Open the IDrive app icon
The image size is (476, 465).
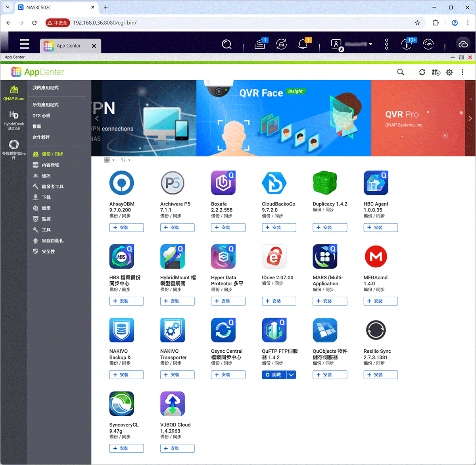coord(274,257)
